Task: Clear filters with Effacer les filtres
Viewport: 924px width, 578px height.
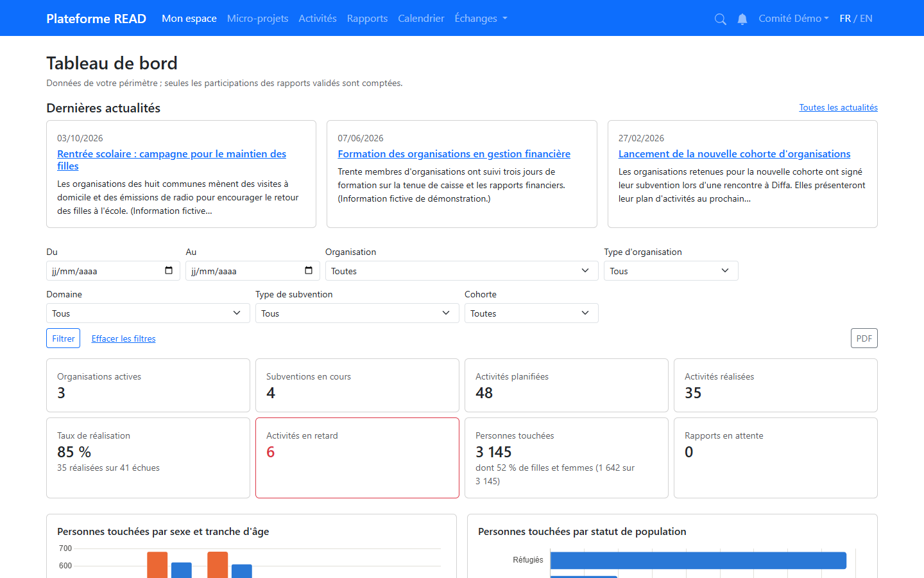Action: coord(123,338)
